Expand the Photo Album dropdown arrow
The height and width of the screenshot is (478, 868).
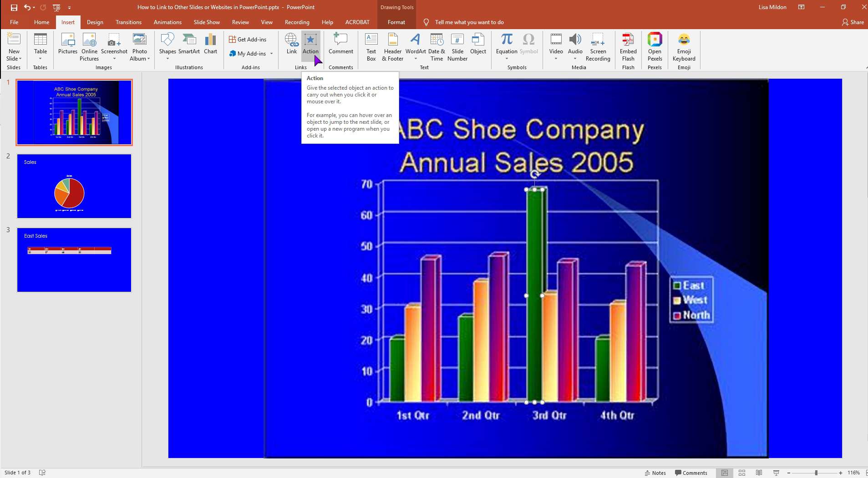click(148, 59)
